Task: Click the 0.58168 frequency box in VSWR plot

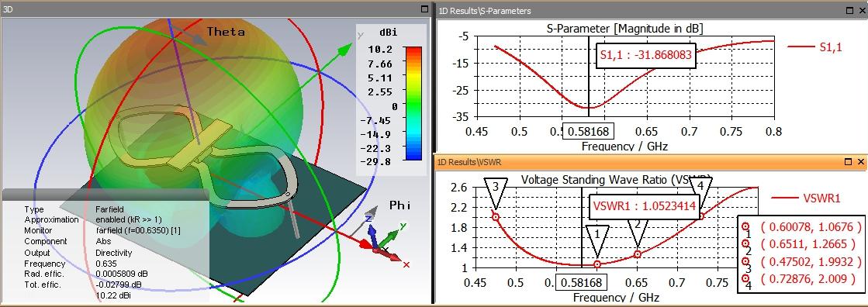Action: point(581,282)
